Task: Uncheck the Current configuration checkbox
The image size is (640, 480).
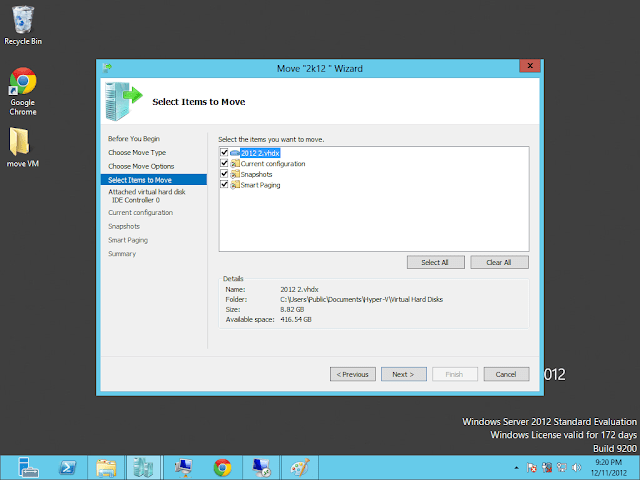Action: [224, 163]
